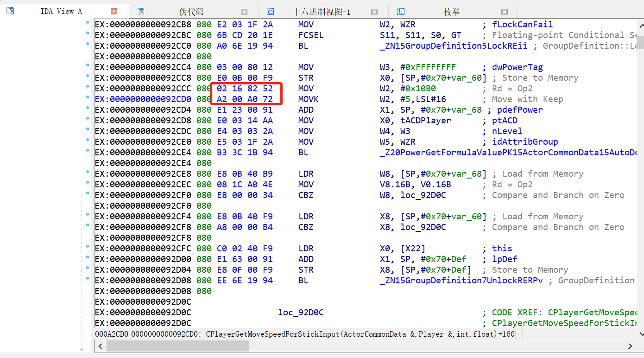Click the horizontal scrollbar left arrow
This screenshot has width=644, height=358.
coord(100,346)
